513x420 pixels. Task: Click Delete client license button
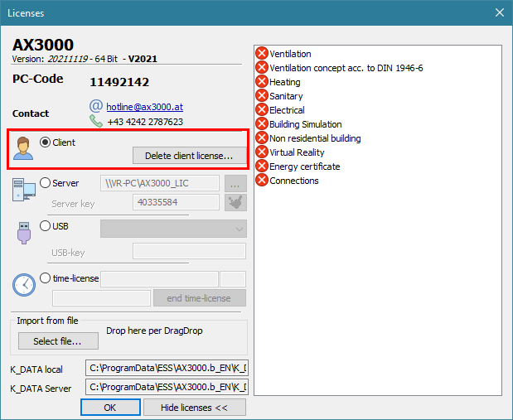pyautogui.click(x=190, y=156)
